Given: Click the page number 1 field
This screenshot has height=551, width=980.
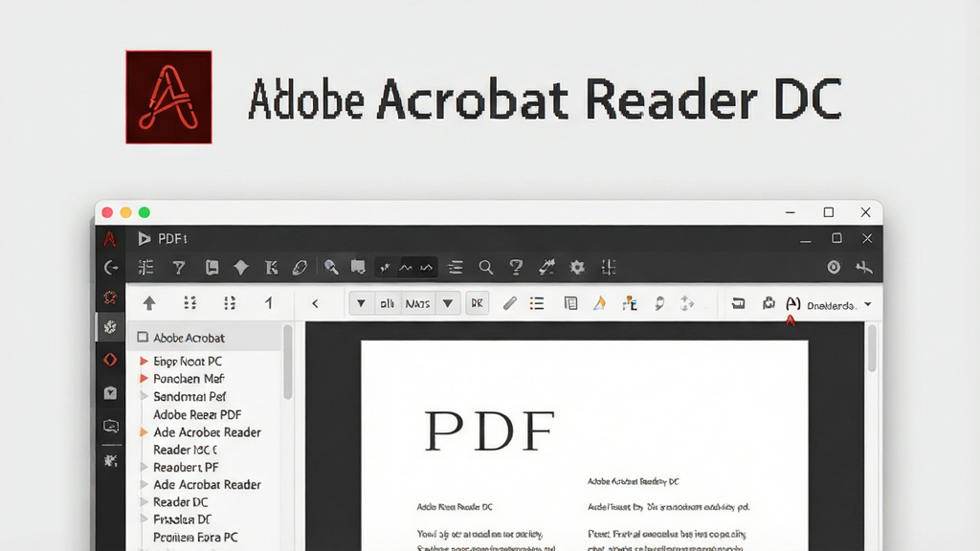Looking at the screenshot, I should tap(269, 303).
